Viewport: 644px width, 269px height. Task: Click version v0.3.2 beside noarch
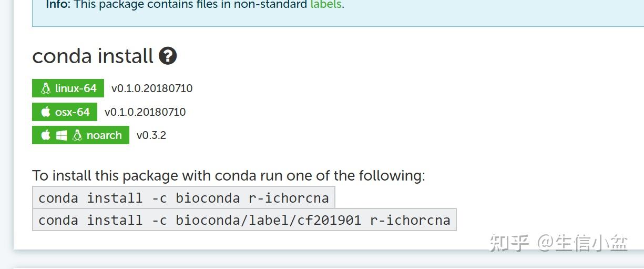(x=151, y=135)
